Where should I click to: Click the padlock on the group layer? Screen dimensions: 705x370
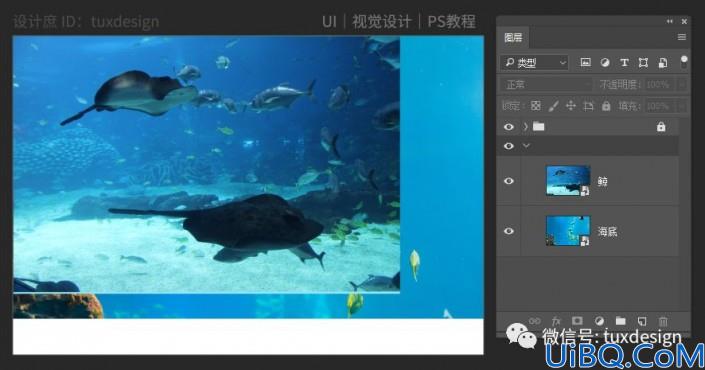(x=661, y=127)
